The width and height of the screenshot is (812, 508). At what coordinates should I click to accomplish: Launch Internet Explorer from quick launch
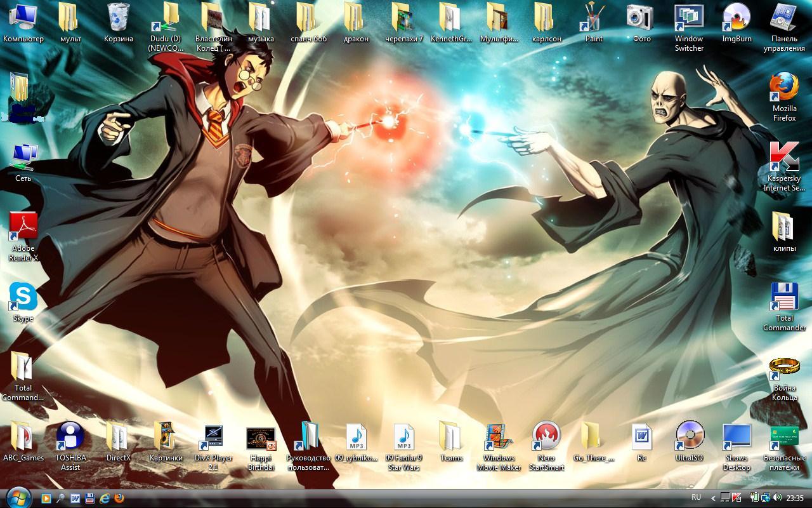(105, 498)
